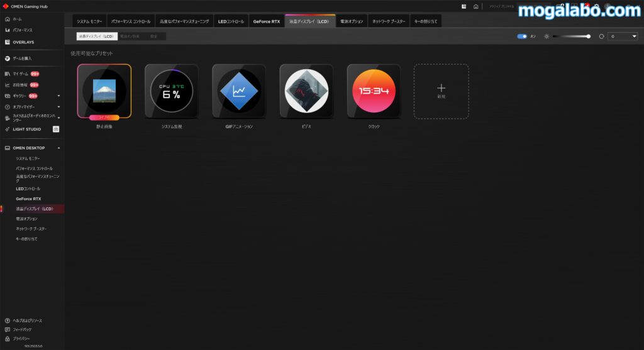Select 液晶ディスプレイ (LCD) in sidebar tree
This screenshot has width=644, height=350.
point(35,209)
